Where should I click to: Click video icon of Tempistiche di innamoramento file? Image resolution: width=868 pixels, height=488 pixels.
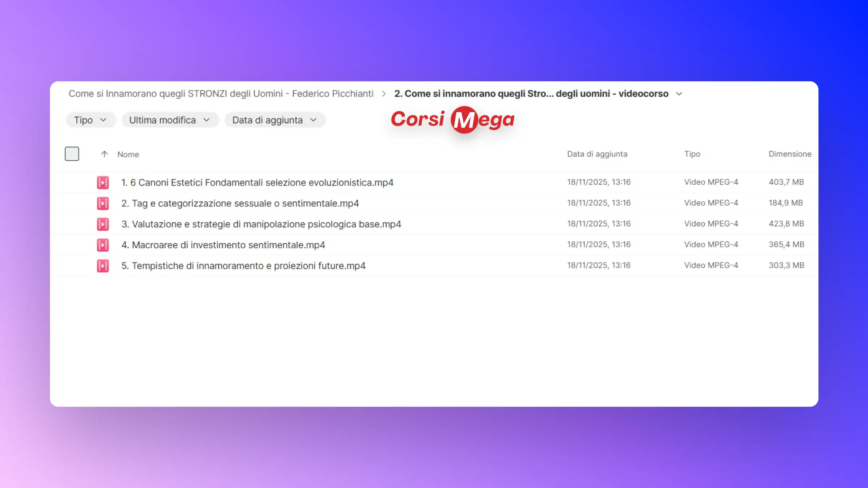pyautogui.click(x=103, y=266)
